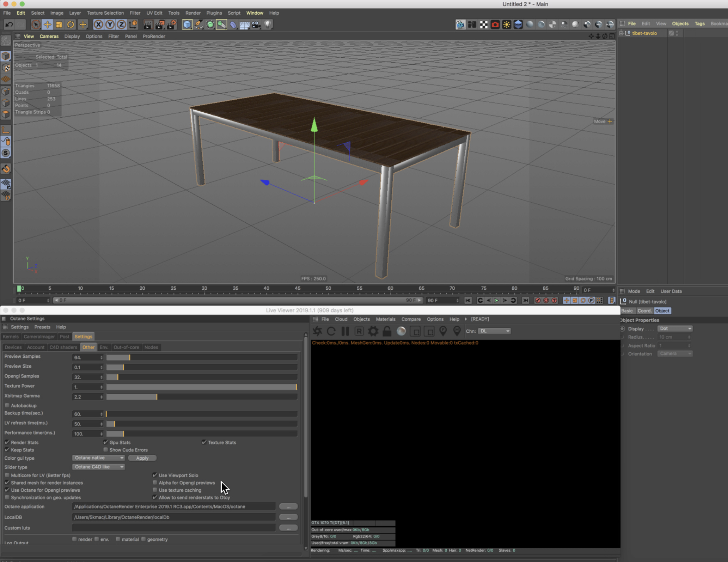Toggle the coordinate system icon
The width and height of the screenshot is (728, 562).
[133, 25]
